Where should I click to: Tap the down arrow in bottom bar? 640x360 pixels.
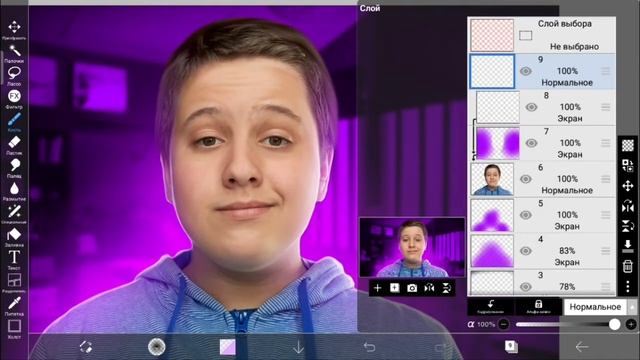click(x=298, y=347)
